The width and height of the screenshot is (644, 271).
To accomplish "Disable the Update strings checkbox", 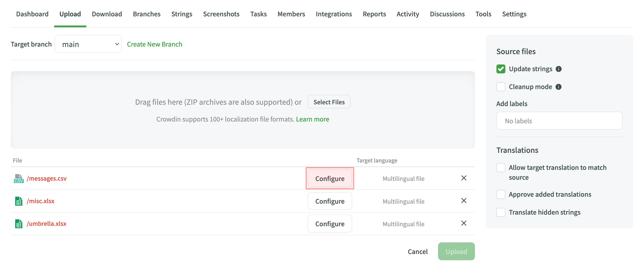I will coord(500,69).
